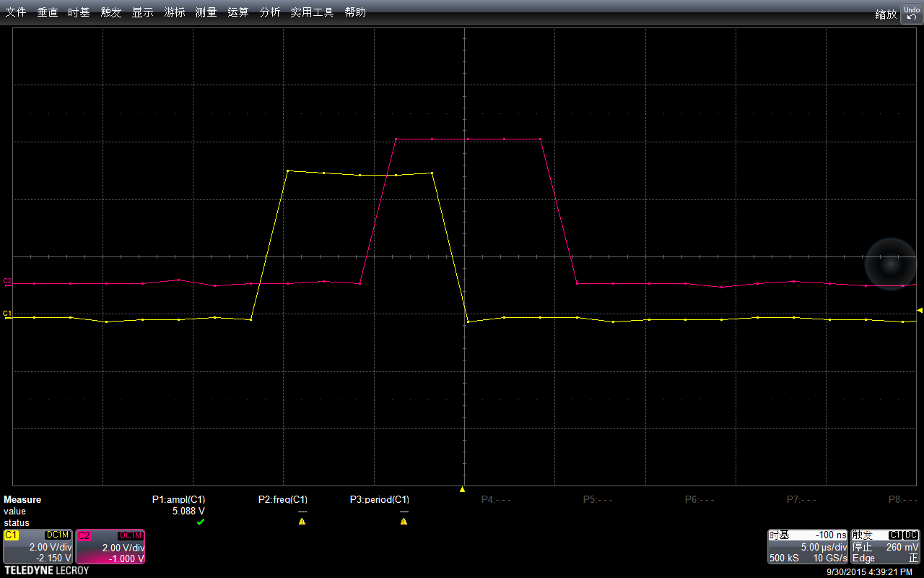Select the empty P6 measurement slot

tap(699, 499)
